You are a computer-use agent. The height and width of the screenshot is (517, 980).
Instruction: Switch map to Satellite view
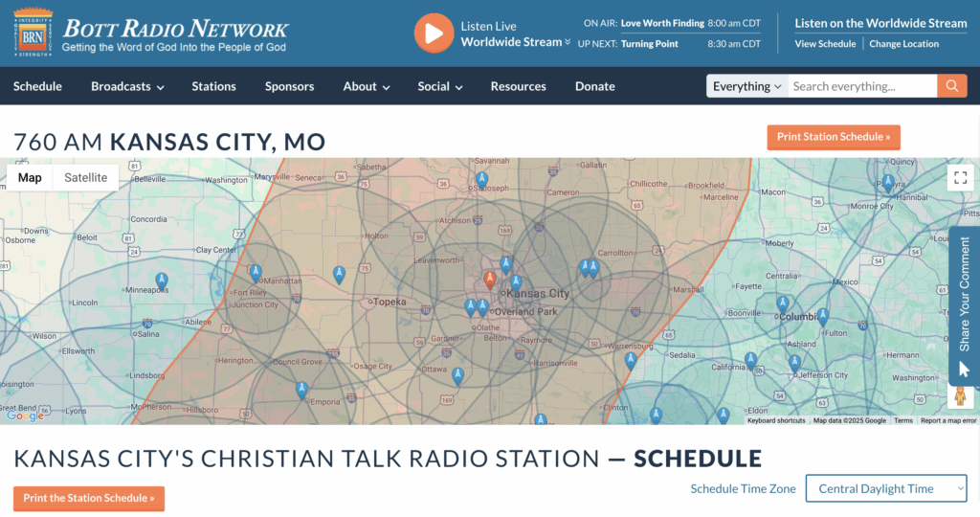click(x=85, y=177)
